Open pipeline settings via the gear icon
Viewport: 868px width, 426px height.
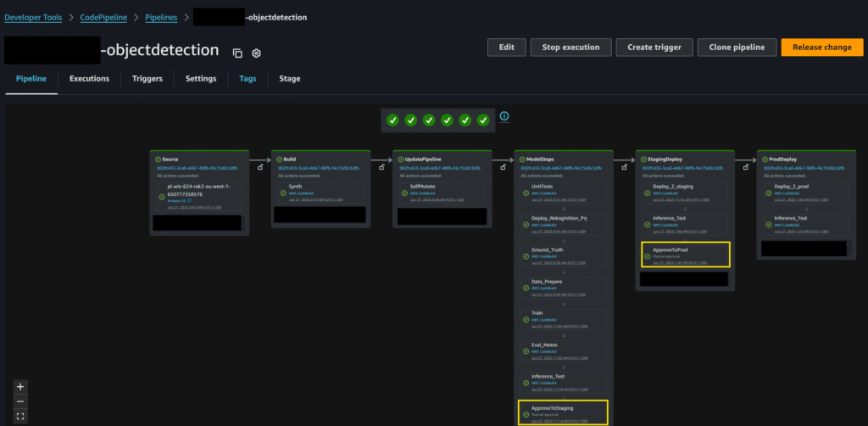point(256,53)
